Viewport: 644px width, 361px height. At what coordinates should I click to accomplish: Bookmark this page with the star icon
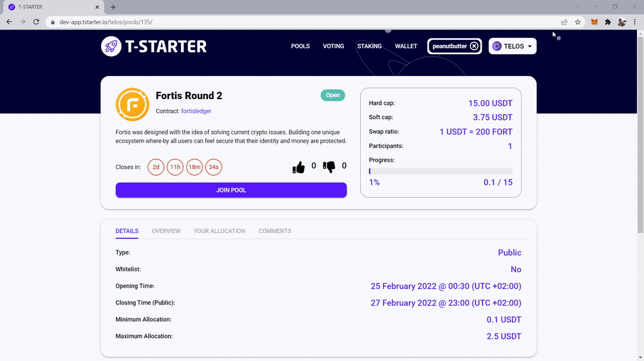click(578, 22)
